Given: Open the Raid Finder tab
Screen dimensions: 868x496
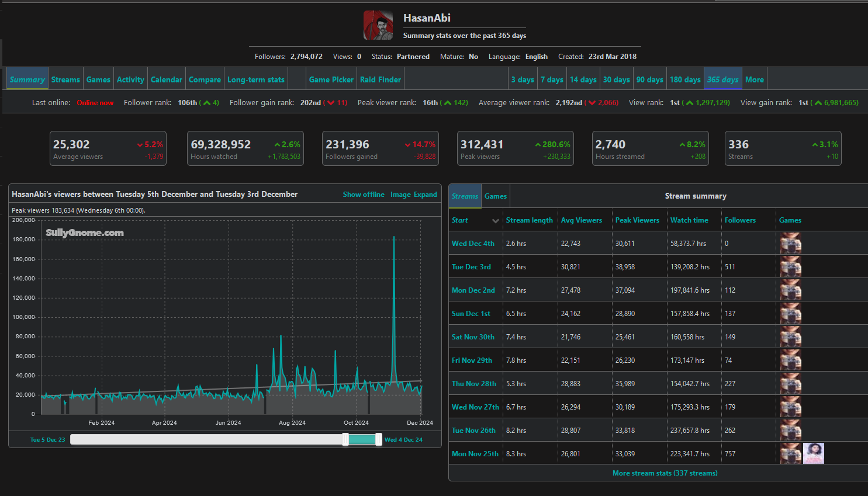Looking at the screenshot, I should [x=381, y=79].
